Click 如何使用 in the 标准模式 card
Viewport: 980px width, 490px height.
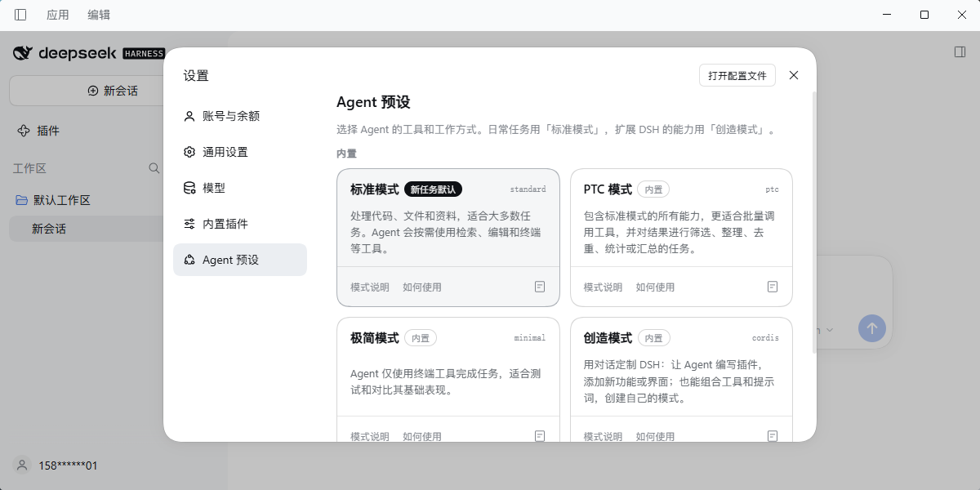(x=422, y=287)
